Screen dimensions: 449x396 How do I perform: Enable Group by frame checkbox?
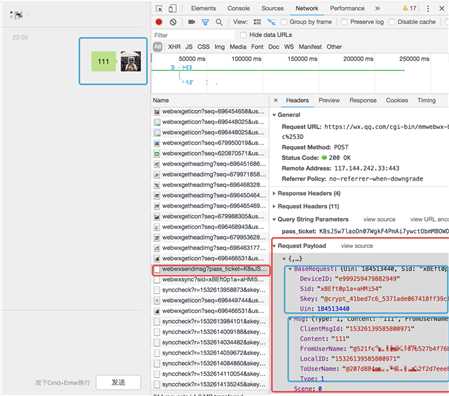[x=284, y=22]
